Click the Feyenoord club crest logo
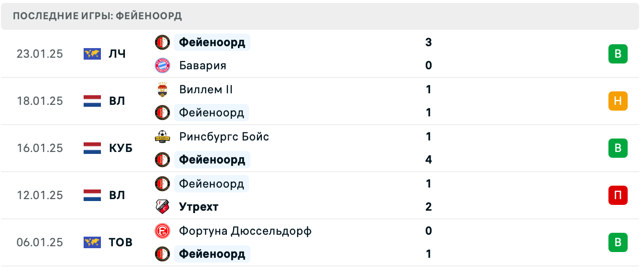This screenshot has height=278, width=644. (x=162, y=42)
